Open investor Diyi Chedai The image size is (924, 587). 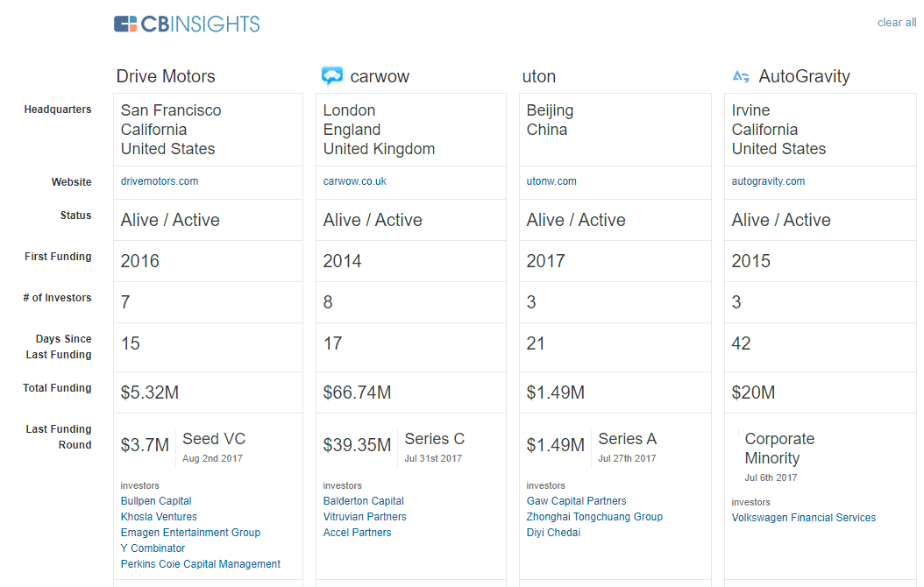coord(553,533)
